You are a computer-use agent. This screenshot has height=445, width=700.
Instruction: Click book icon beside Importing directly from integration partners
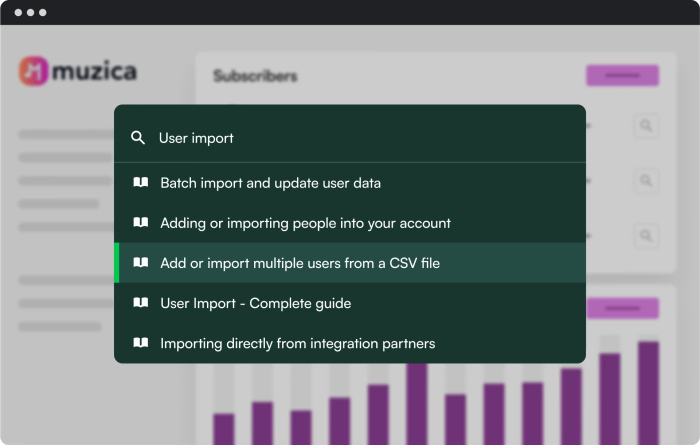click(141, 343)
